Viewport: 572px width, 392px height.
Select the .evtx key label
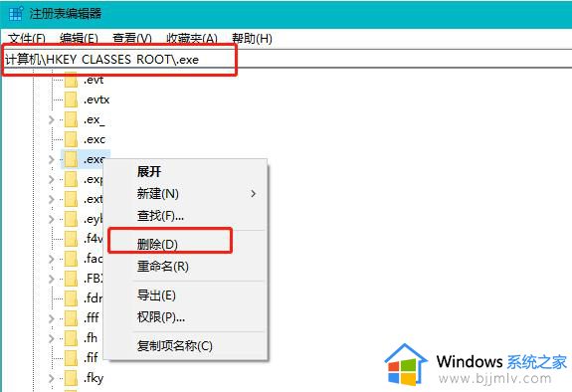click(96, 99)
